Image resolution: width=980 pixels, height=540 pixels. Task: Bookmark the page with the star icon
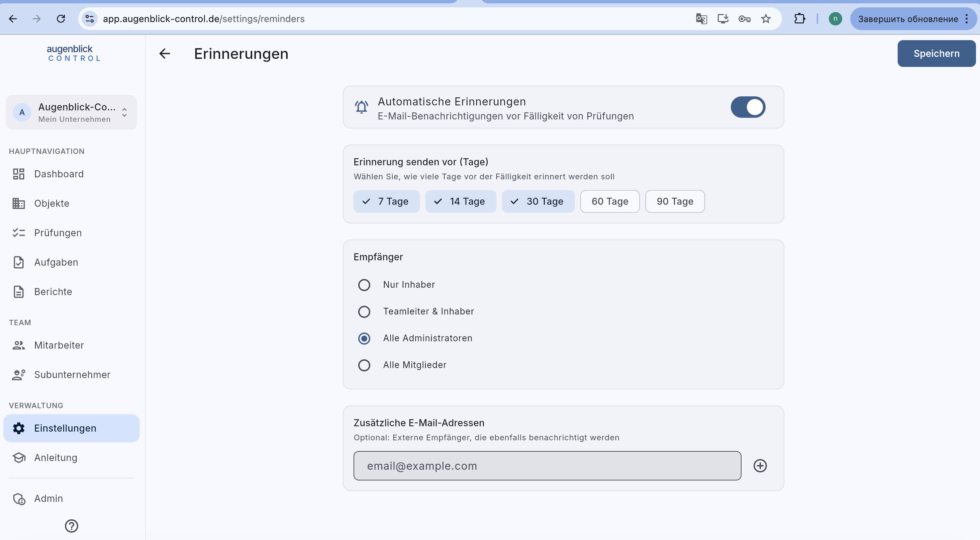click(766, 19)
